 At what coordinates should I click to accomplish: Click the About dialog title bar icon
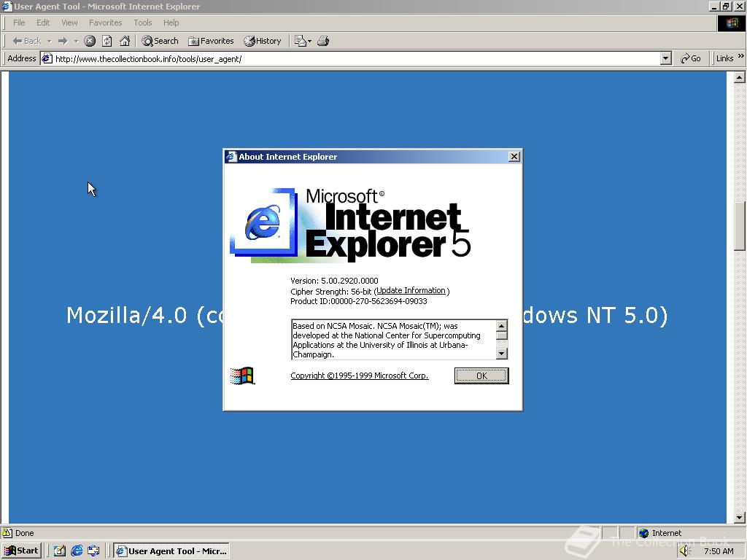coord(231,157)
